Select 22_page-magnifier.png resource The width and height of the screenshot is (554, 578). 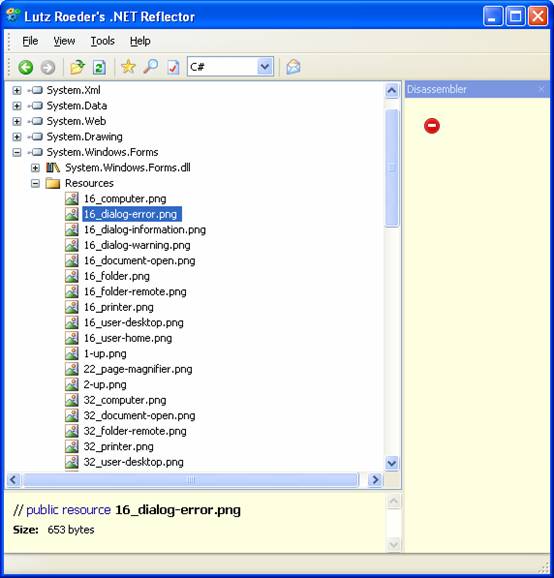[138, 369]
